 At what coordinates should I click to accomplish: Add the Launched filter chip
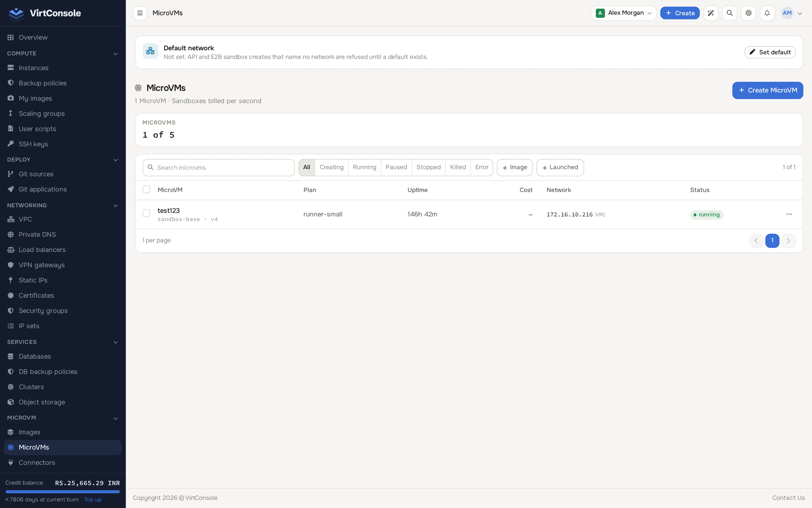click(560, 168)
